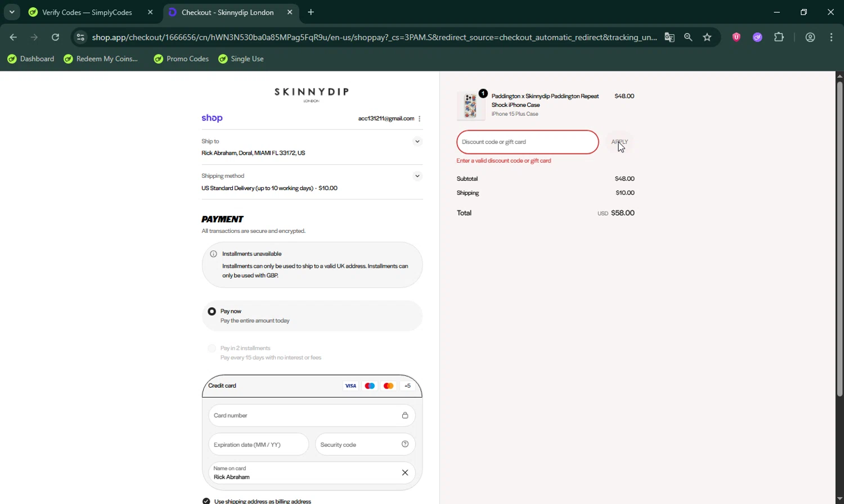Clear the Name on card field

pos(405,472)
